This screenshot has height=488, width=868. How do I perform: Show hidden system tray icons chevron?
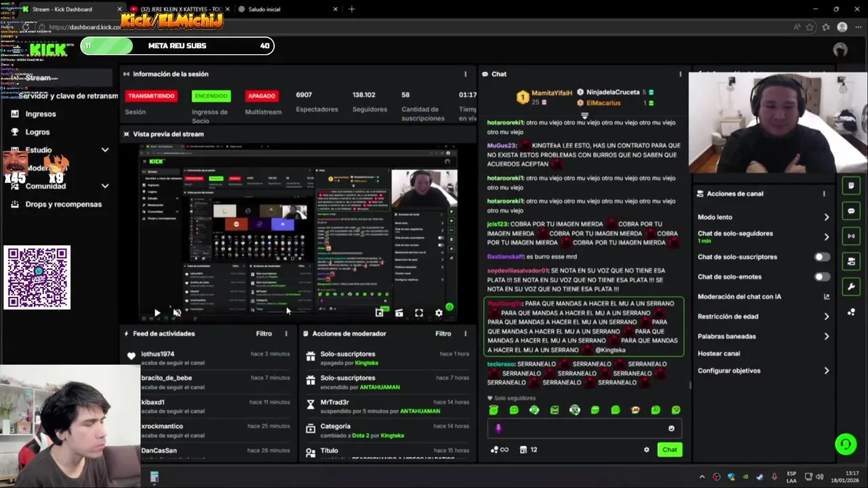pyautogui.click(x=702, y=476)
